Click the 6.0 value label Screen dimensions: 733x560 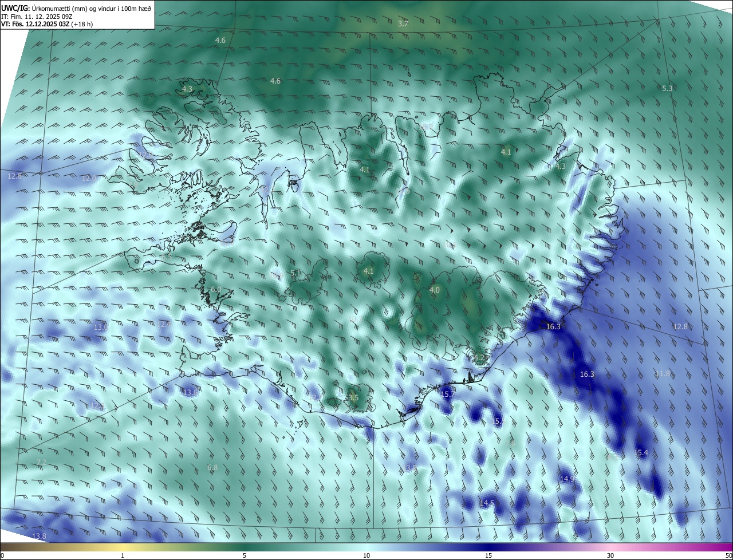click(215, 290)
